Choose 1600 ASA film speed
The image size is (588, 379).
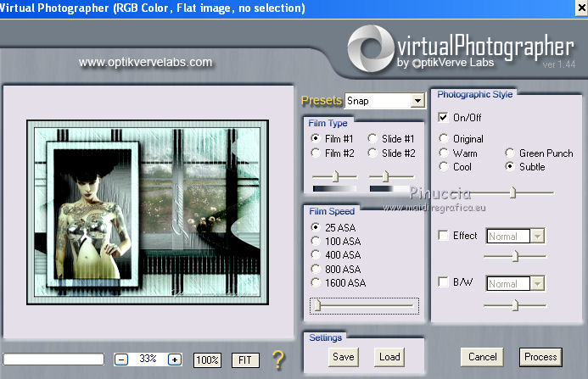[x=316, y=282]
